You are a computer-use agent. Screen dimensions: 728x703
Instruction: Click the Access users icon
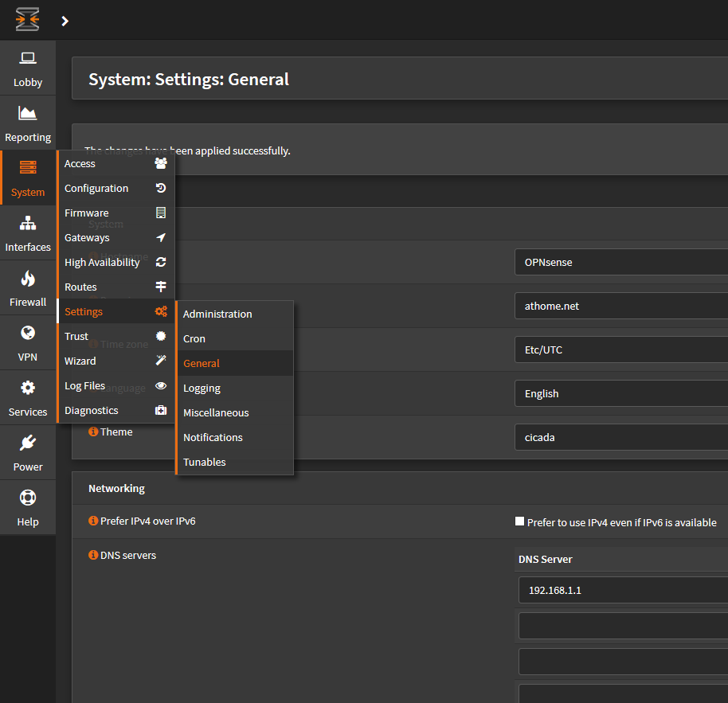click(x=161, y=163)
